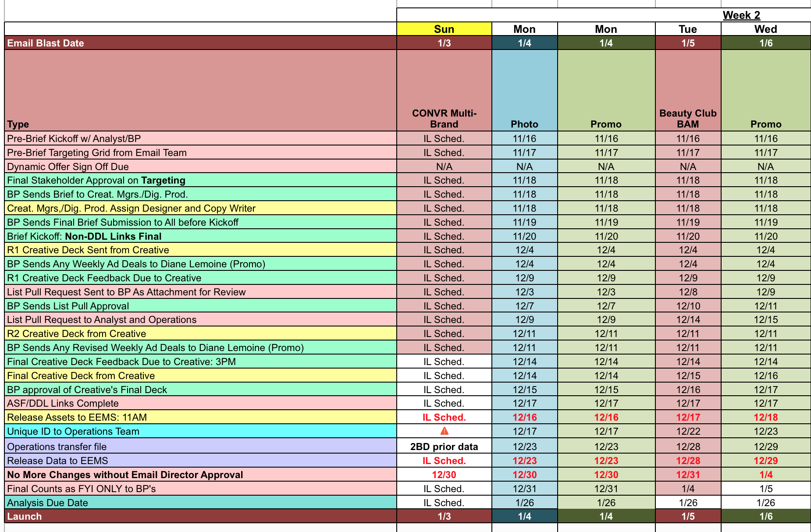Select 'BP Sends Any Weekly Ad Deals' row label
The height and width of the screenshot is (532, 811).
tap(200, 264)
